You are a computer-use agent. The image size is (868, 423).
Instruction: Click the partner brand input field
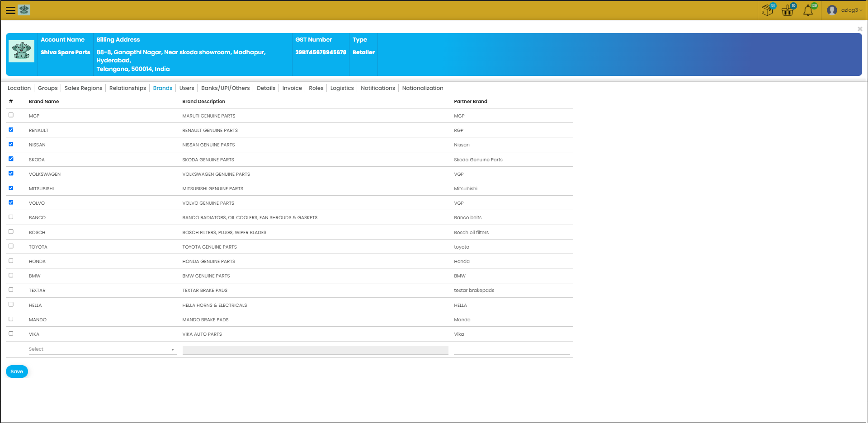click(x=512, y=350)
